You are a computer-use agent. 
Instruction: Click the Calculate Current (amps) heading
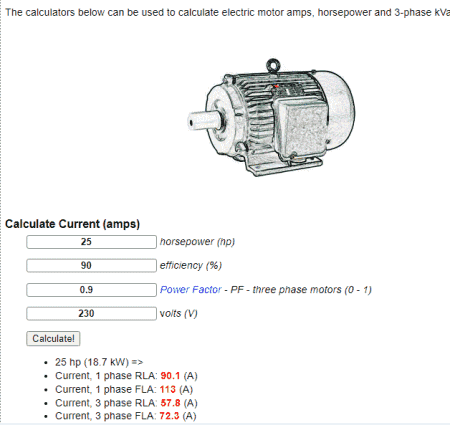(72, 224)
